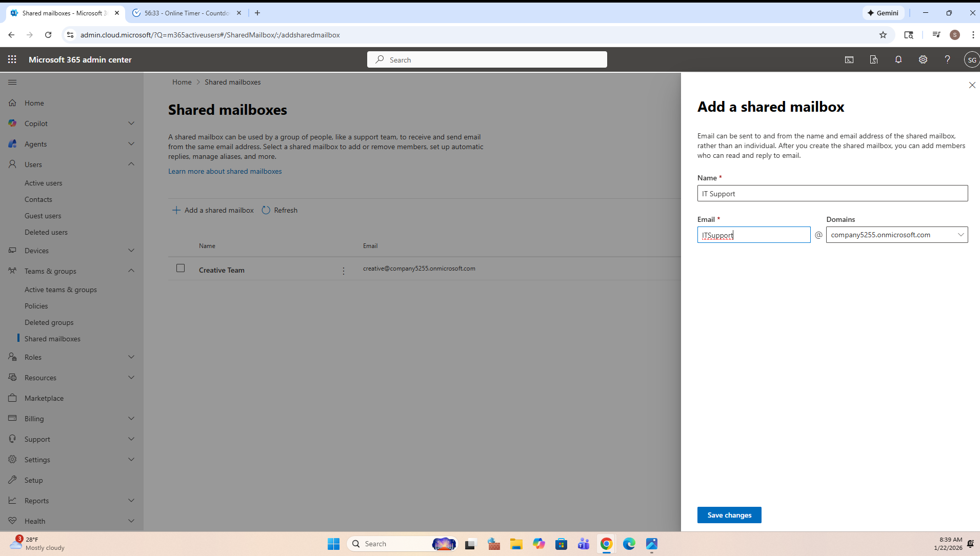Open the weather widget on taskbar
Screen dimensions: 980x556
37,544
